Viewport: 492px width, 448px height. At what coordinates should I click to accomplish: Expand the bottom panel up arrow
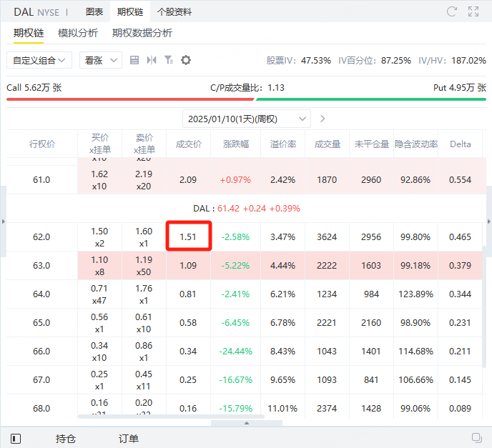pos(247,423)
